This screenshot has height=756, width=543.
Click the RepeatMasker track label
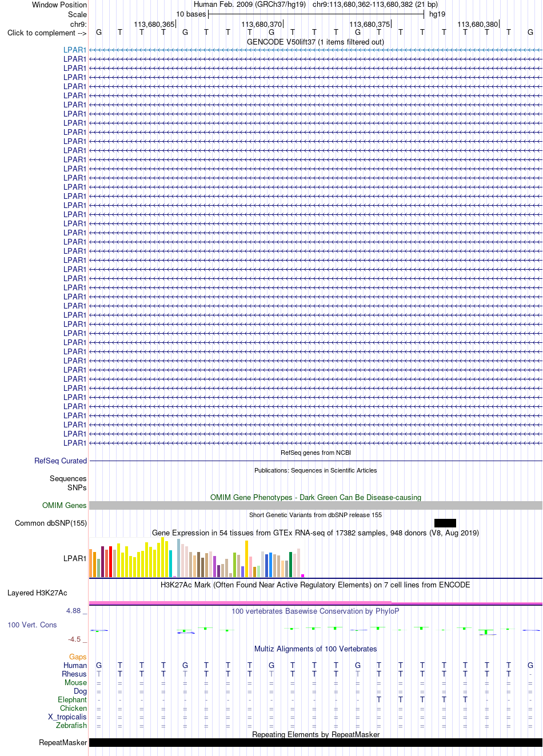[x=63, y=742]
